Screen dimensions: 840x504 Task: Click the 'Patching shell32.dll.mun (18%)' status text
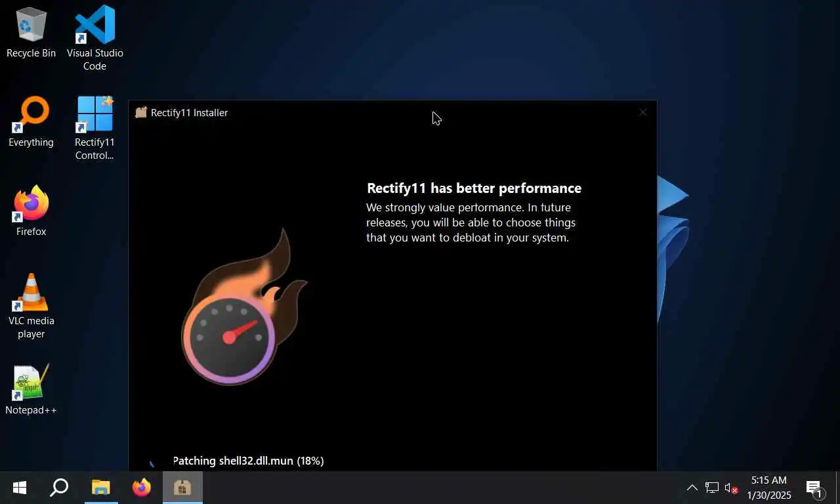point(248,461)
